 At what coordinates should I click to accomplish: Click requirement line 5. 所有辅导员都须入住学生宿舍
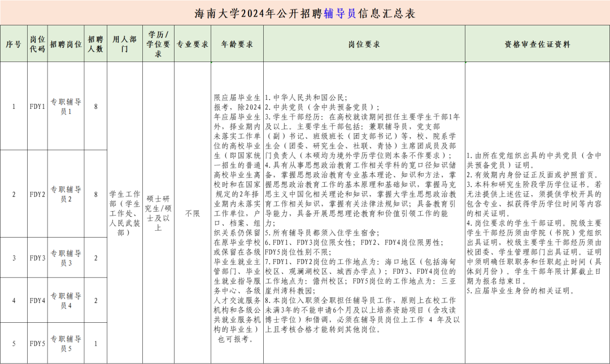pos(323,233)
